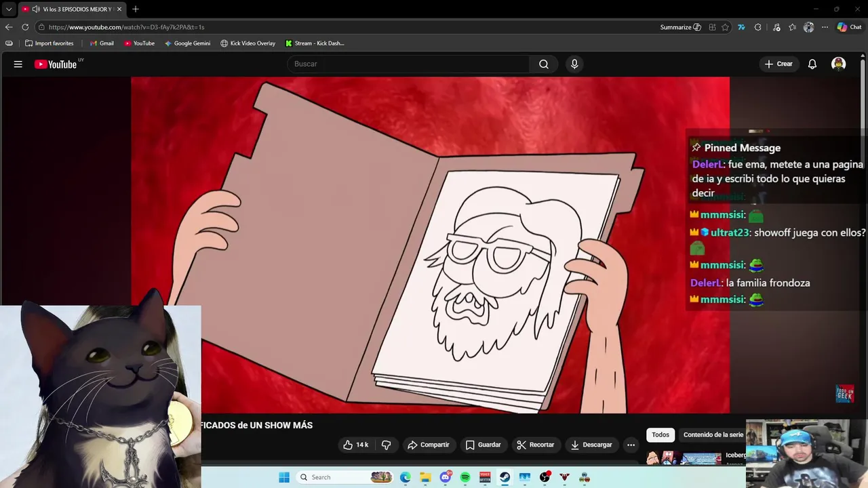Open a new browser tab with plus
Screen dimensions: 868x488
(136, 9)
